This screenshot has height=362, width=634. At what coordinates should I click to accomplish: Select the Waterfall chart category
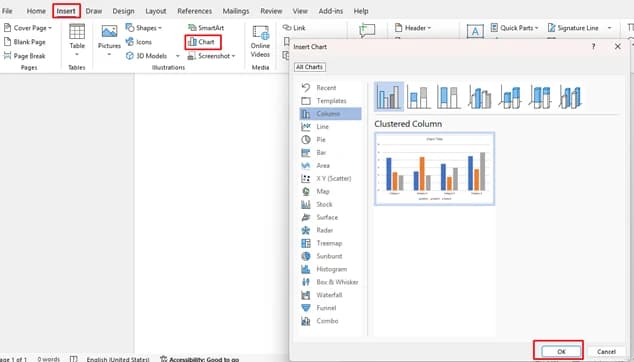pyautogui.click(x=330, y=295)
